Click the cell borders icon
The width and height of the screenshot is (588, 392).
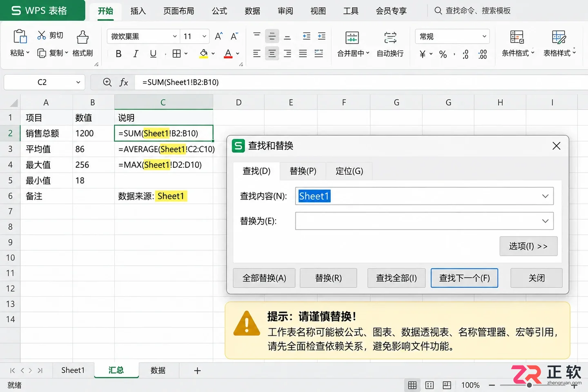(x=176, y=53)
